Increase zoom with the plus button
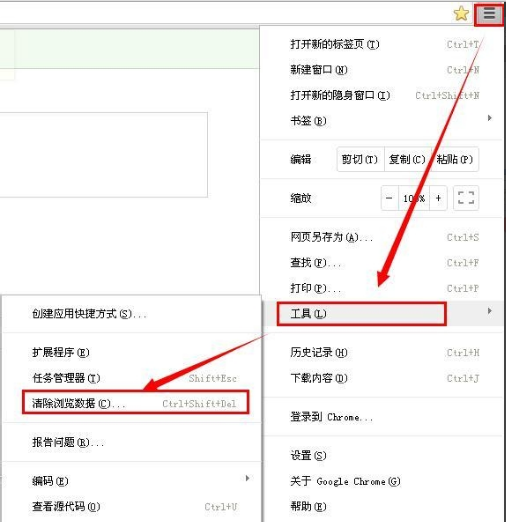Screen dimensions: 506x522 pyautogui.click(x=438, y=198)
